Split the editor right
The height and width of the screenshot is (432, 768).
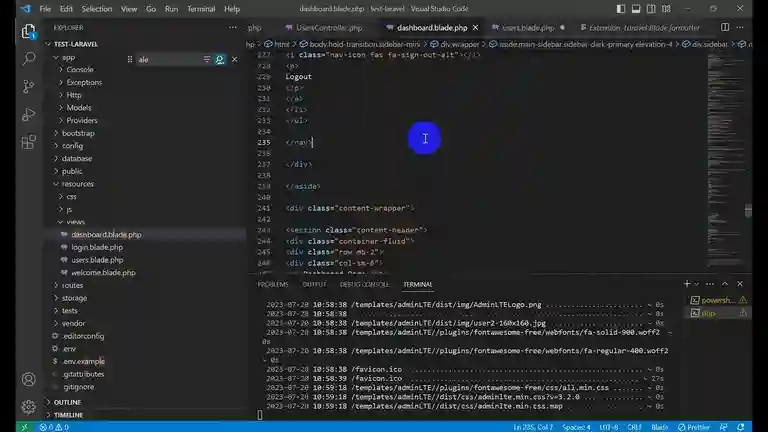[x=725, y=27]
